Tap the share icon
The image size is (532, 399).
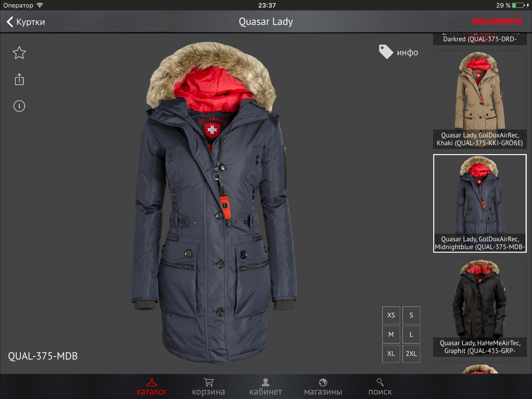tap(19, 79)
